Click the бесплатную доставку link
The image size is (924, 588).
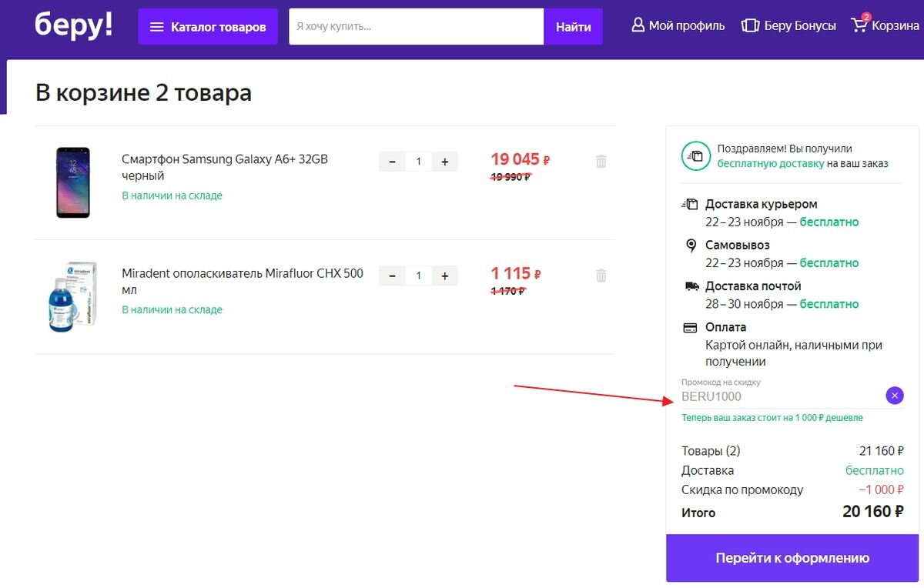pyautogui.click(x=771, y=163)
